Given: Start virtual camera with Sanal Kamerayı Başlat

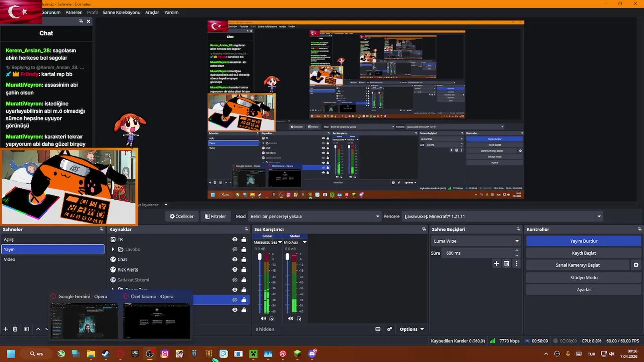Looking at the screenshot, I should tap(578, 265).
